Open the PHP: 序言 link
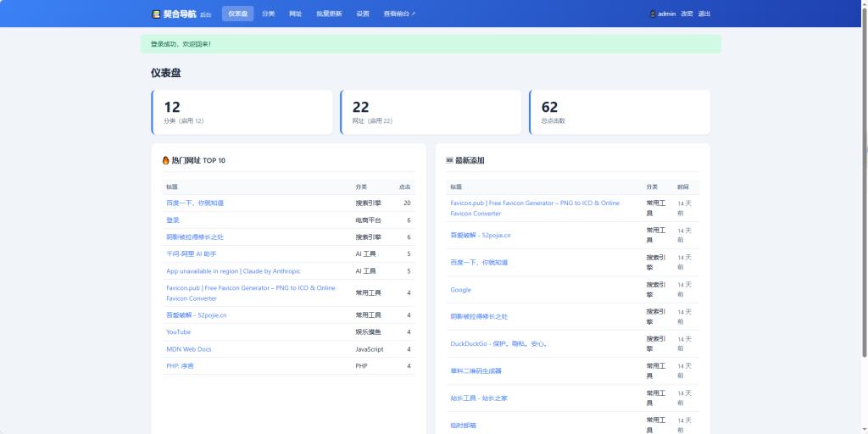 click(x=181, y=366)
